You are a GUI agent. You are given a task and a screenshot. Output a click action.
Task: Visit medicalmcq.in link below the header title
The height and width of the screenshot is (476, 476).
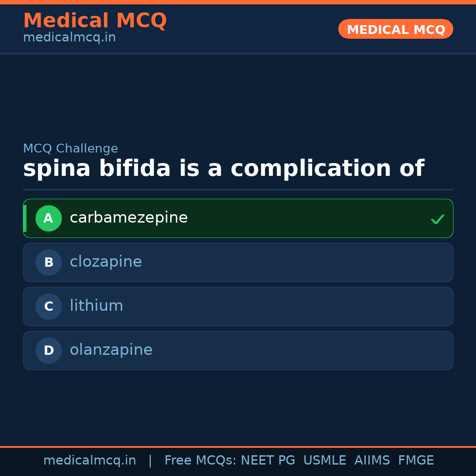click(x=69, y=37)
